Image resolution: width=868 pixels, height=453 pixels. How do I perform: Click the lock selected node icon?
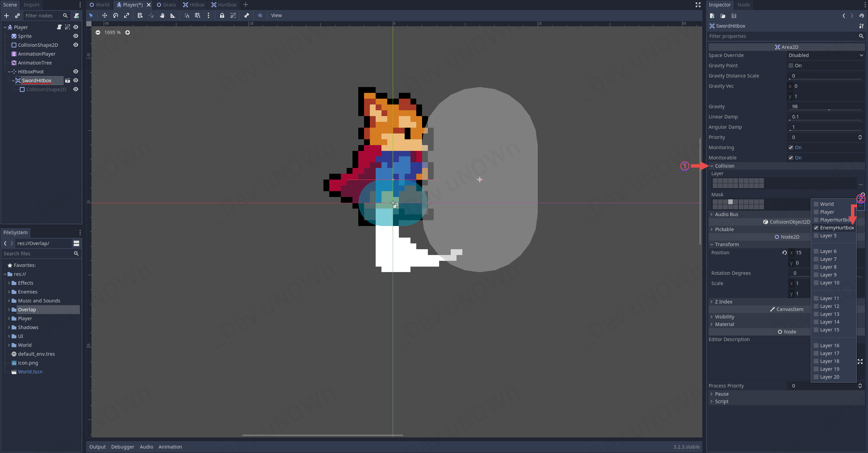pos(222,15)
